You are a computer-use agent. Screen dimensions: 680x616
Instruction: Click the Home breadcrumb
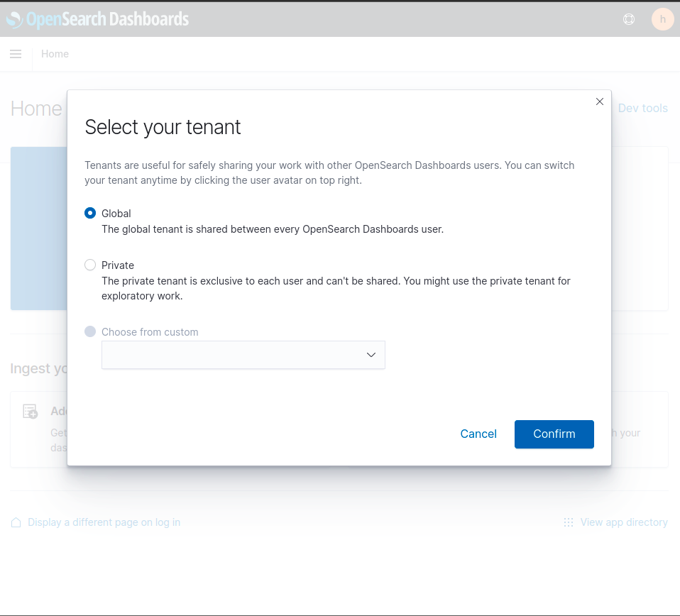(55, 54)
